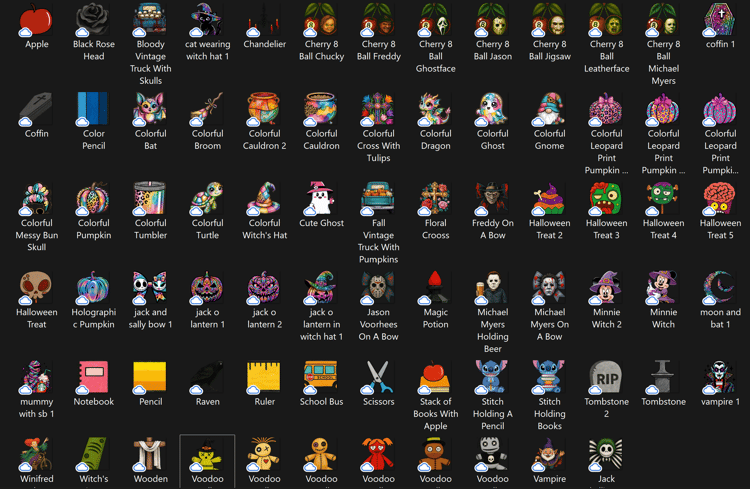Select the Winifred file icon
This screenshot has width=750, height=489.
tap(36, 454)
